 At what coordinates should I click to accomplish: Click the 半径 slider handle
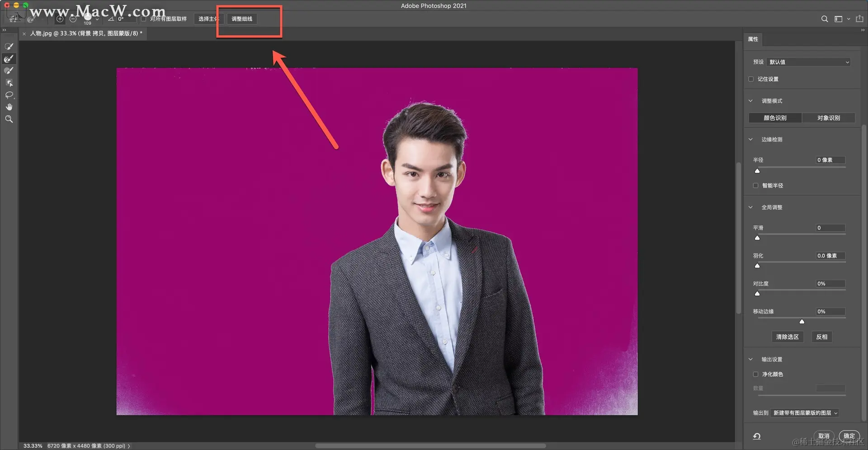[757, 171]
